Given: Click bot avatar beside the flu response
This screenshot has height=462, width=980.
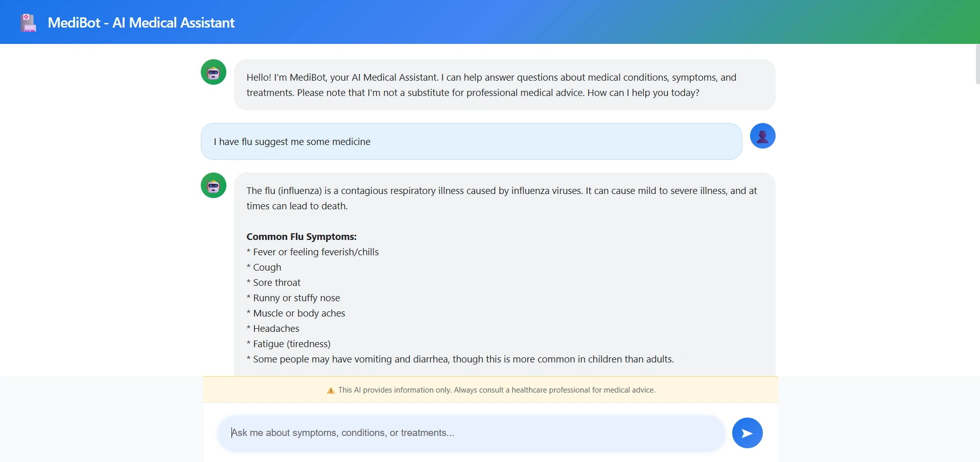Looking at the screenshot, I should pyautogui.click(x=214, y=185).
